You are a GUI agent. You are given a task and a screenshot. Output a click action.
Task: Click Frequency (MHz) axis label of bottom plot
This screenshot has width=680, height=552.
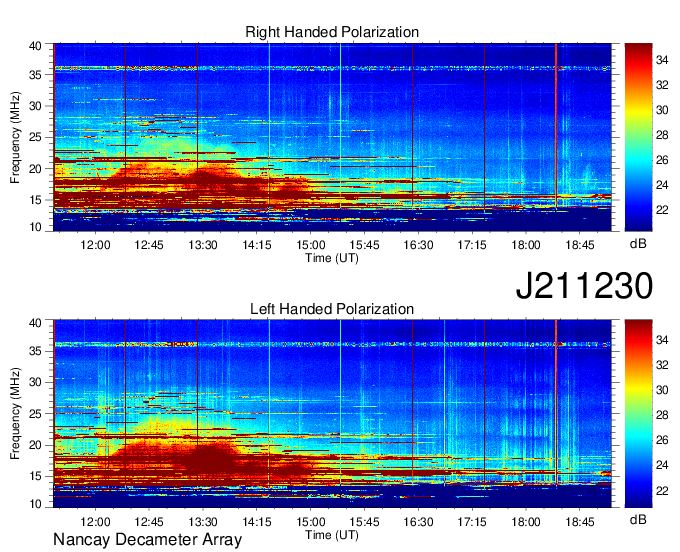click(x=15, y=414)
